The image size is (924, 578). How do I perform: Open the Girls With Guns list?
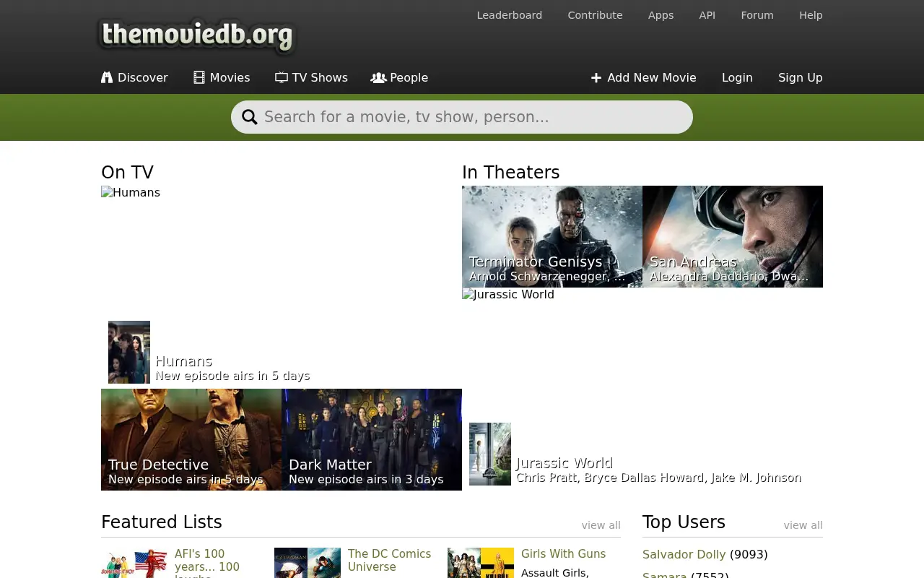coord(564,553)
